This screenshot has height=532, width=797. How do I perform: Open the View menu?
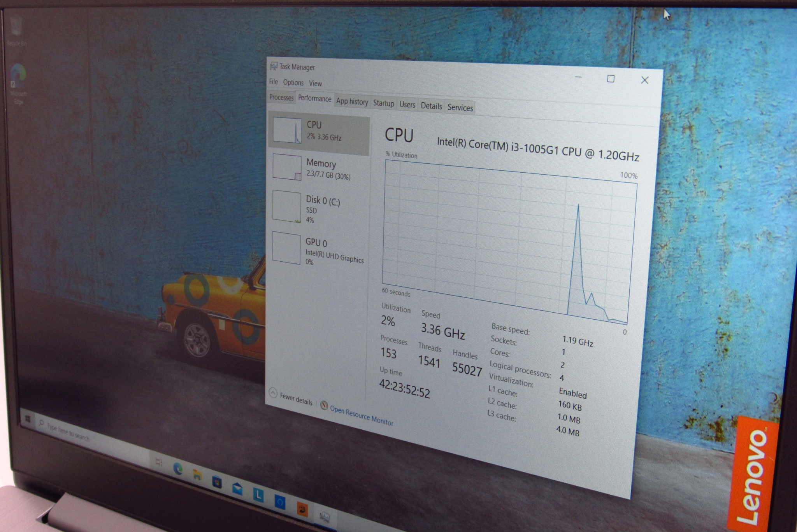(x=315, y=83)
